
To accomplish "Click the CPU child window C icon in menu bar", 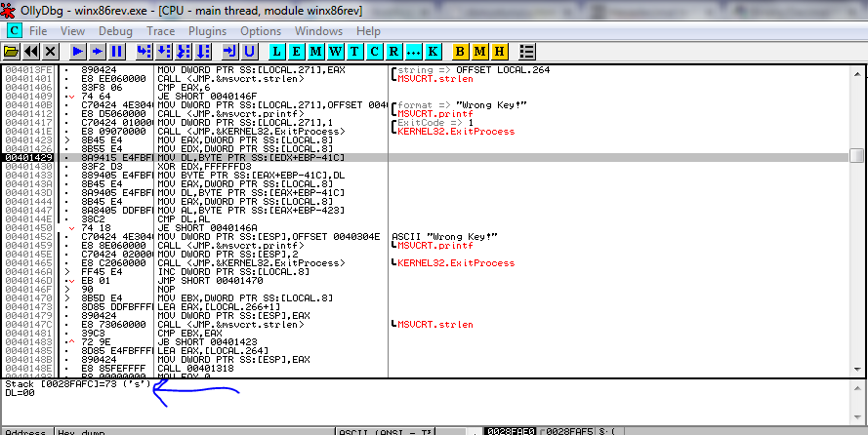I will click(x=15, y=30).
